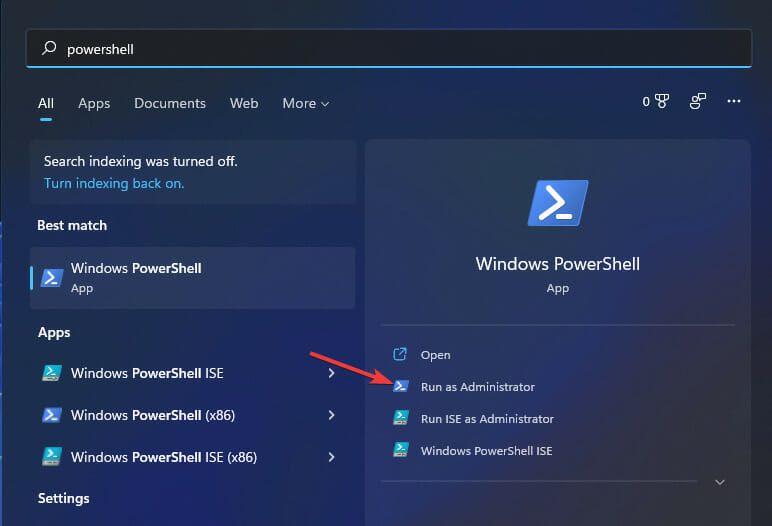Choose Run ISE as Administrator

(487, 419)
